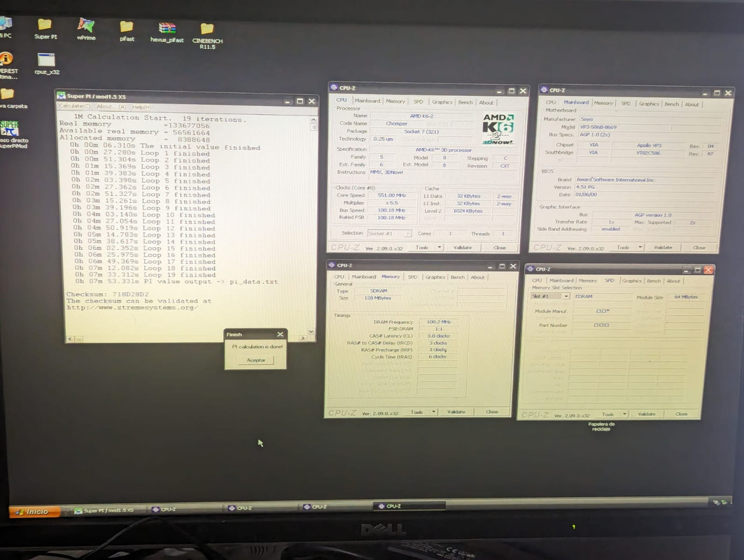Click Validate in the Memory window
Image resolution: width=744 pixels, height=560 pixels.
456,412
